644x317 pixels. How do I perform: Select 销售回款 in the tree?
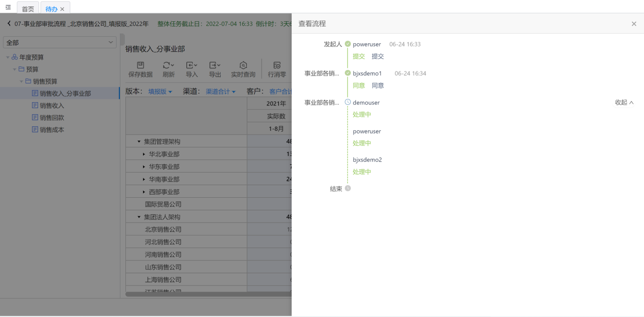click(x=52, y=118)
